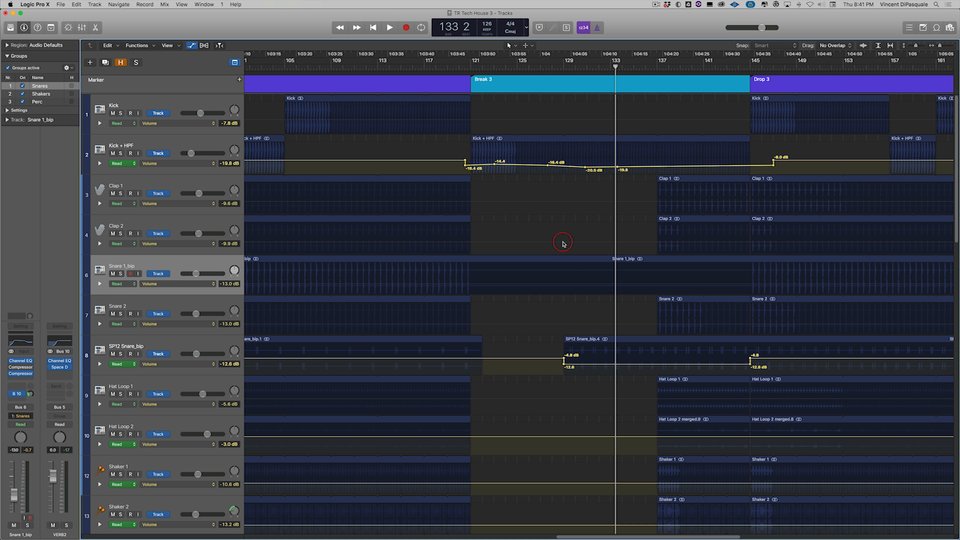
Task: Collapse the Groups section
Action: (x=7, y=56)
